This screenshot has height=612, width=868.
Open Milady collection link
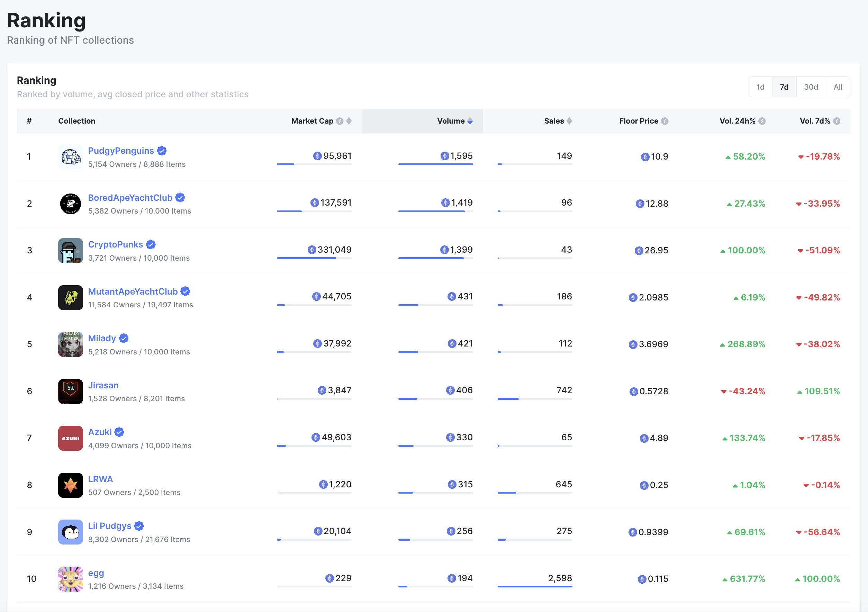[102, 338]
